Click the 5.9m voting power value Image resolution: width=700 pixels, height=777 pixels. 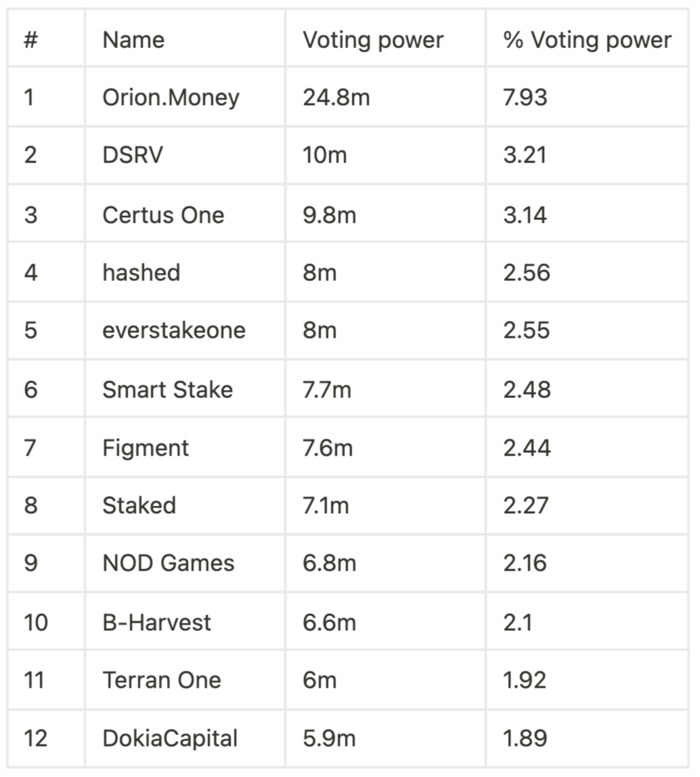(329, 739)
